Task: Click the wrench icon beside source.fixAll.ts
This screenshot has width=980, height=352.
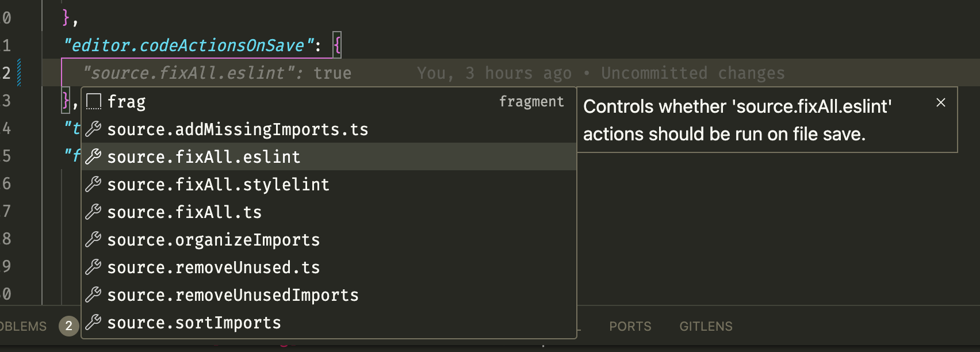Action: coord(93,212)
